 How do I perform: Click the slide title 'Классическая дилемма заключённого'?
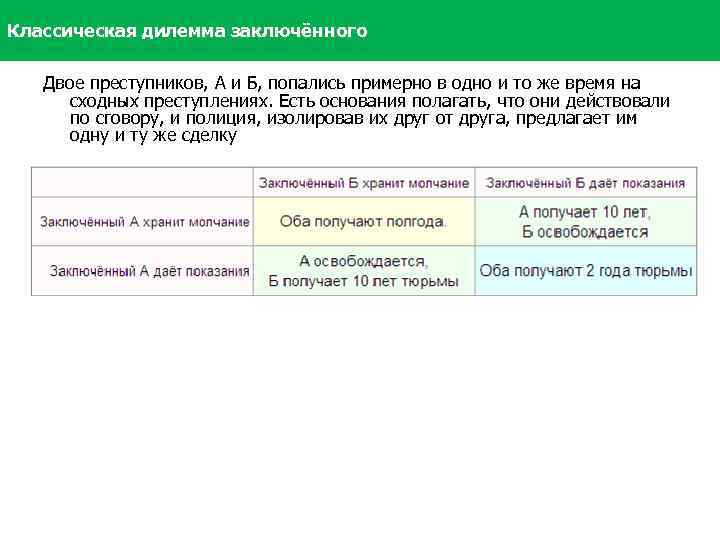(187, 31)
